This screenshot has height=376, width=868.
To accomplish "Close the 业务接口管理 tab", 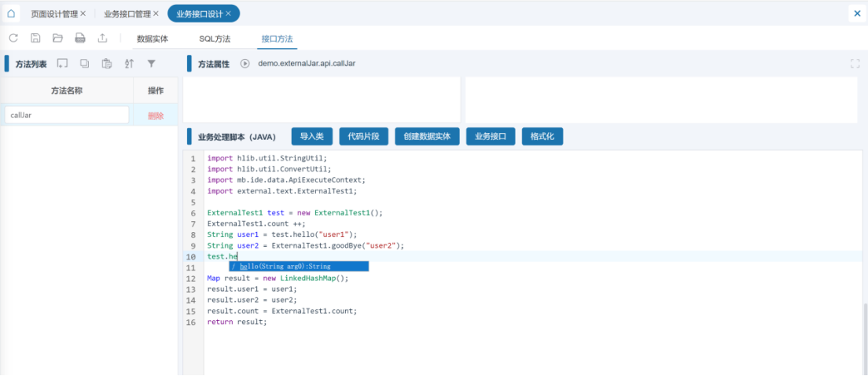I will point(156,13).
